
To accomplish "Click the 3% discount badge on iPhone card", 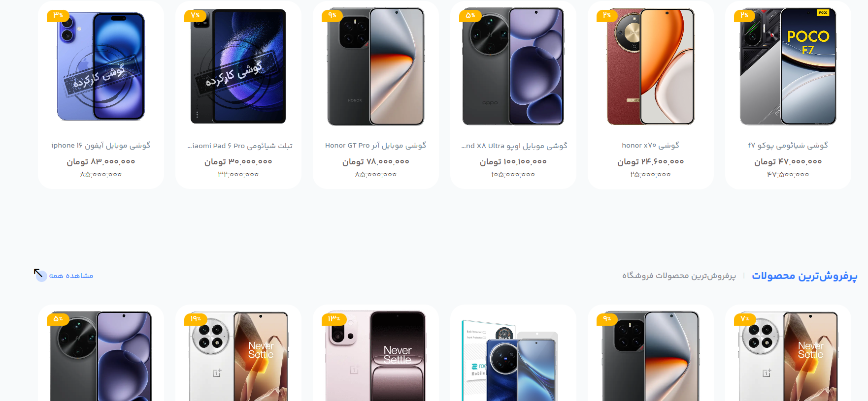I will tap(58, 15).
